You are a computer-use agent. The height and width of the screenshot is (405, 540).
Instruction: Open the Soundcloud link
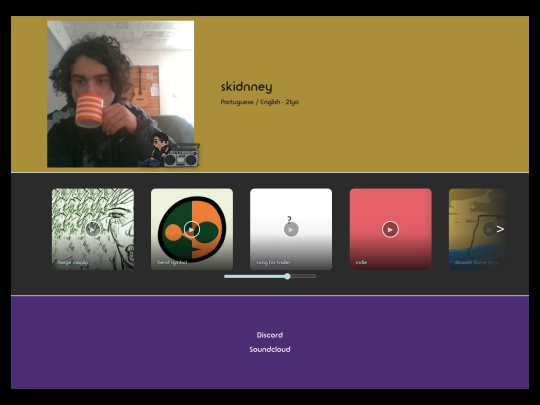pyautogui.click(x=270, y=349)
